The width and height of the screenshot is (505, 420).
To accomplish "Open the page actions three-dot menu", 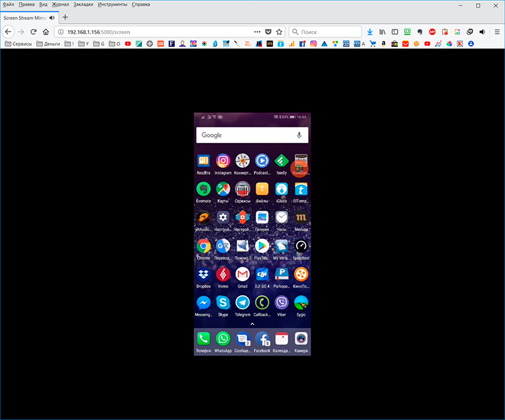I will 257,32.
